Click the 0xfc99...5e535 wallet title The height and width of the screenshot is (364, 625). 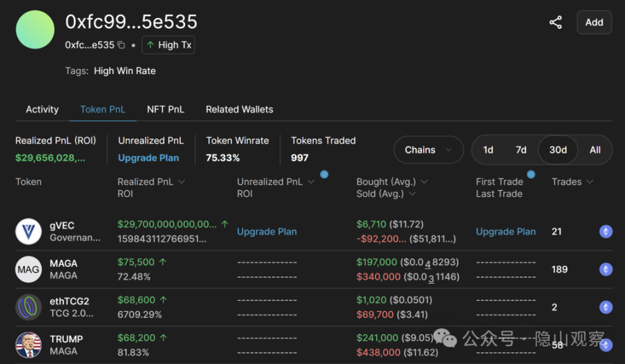tap(131, 21)
